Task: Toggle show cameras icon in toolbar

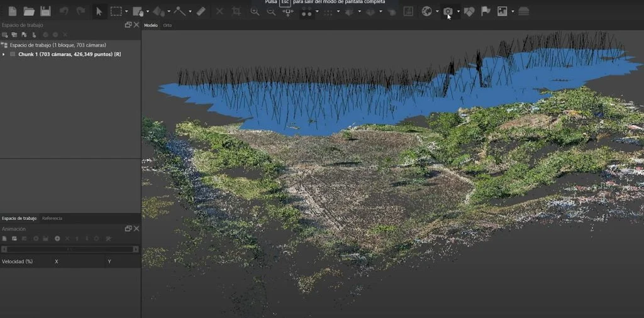Action: tap(448, 11)
